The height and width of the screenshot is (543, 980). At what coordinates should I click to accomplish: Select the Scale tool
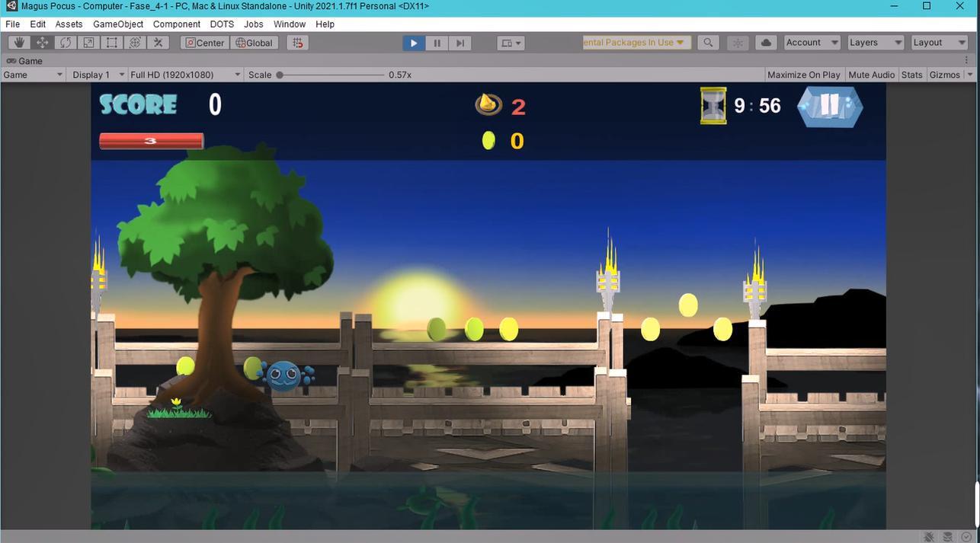point(88,43)
